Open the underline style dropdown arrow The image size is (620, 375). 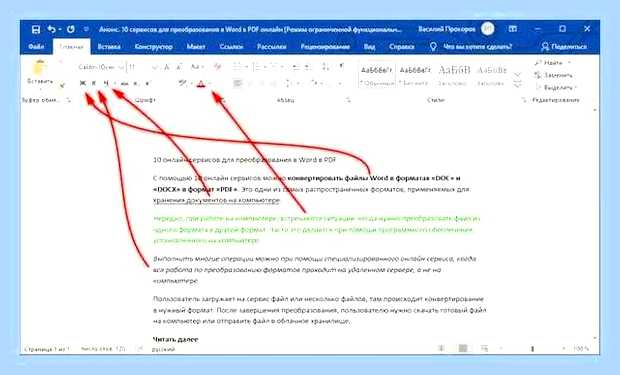115,83
